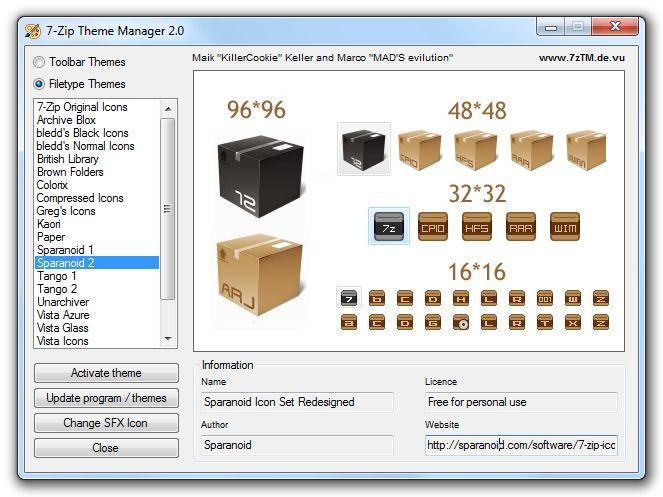Viewport: 663px width, 497px height.
Task: Minimize the Theme Manager window
Action: pyautogui.click(x=551, y=27)
